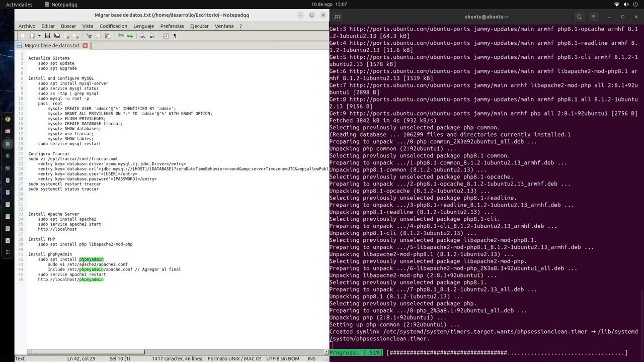
Task: Open the Buscar menu
Action: pos(68,26)
